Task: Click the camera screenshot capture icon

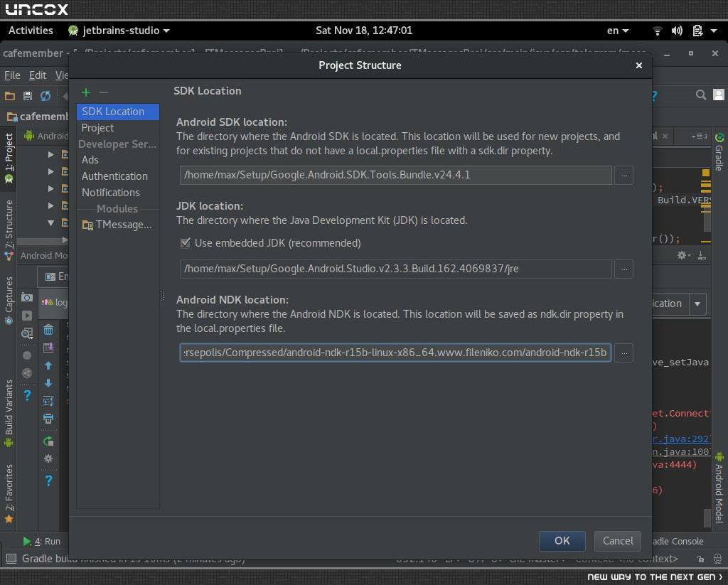Action: click(27, 298)
